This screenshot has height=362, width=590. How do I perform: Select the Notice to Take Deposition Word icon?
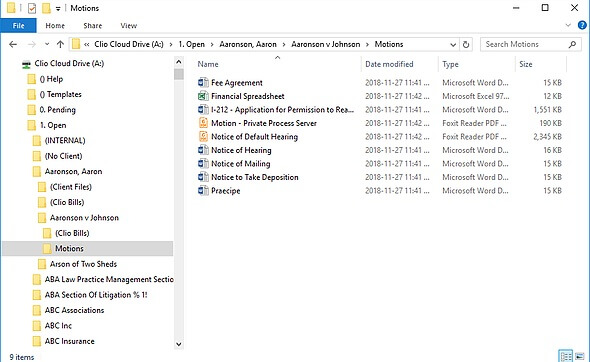pos(203,177)
